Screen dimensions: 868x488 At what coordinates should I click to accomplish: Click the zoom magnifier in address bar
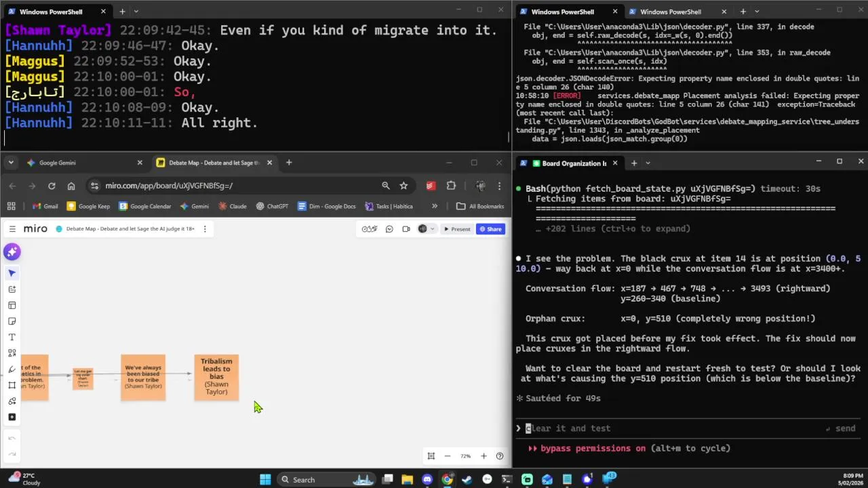[x=385, y=186]
